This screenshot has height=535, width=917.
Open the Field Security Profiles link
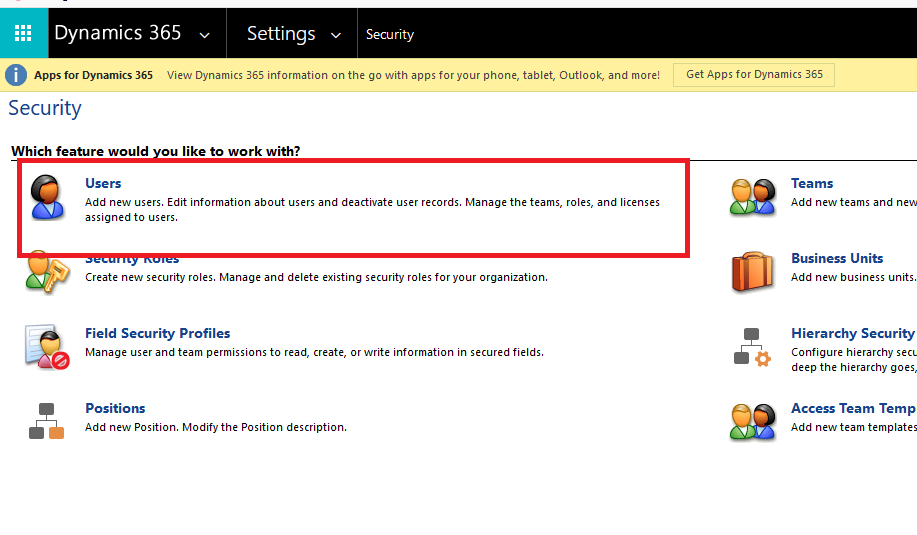pos(158,333)
